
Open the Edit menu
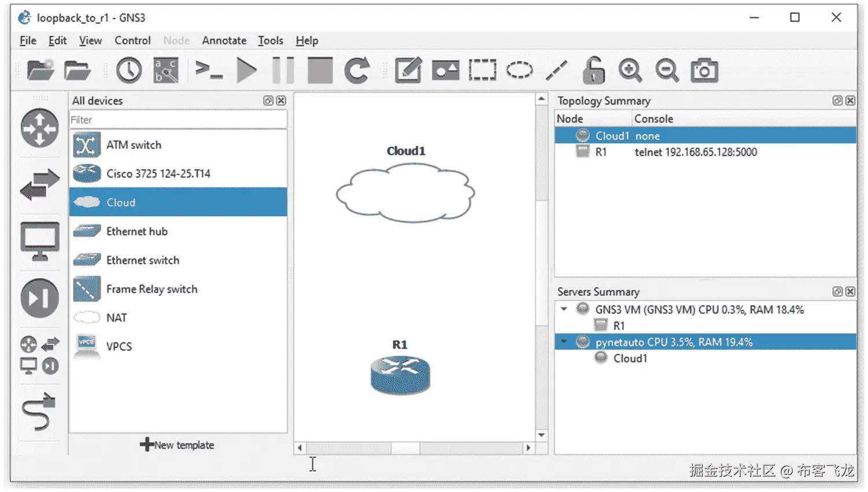[x=57, y=40]
